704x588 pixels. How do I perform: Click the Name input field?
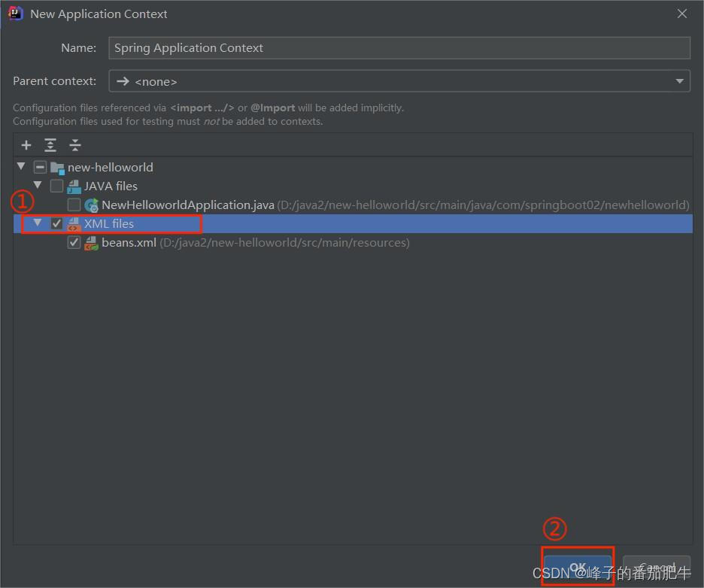(x=399, y=47)
